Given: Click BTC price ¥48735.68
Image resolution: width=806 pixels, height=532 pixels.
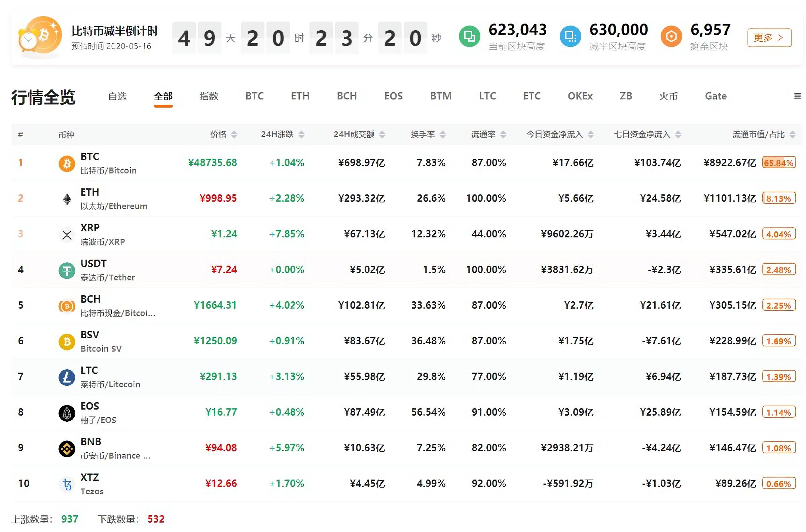Looking at the screenshot, I should pos(213,163).
